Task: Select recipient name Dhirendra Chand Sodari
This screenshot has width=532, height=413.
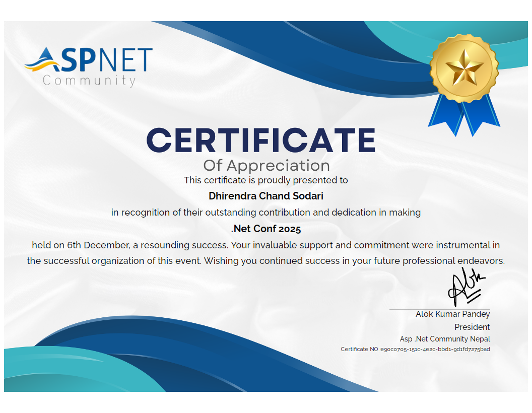Action: pos(266,195)
